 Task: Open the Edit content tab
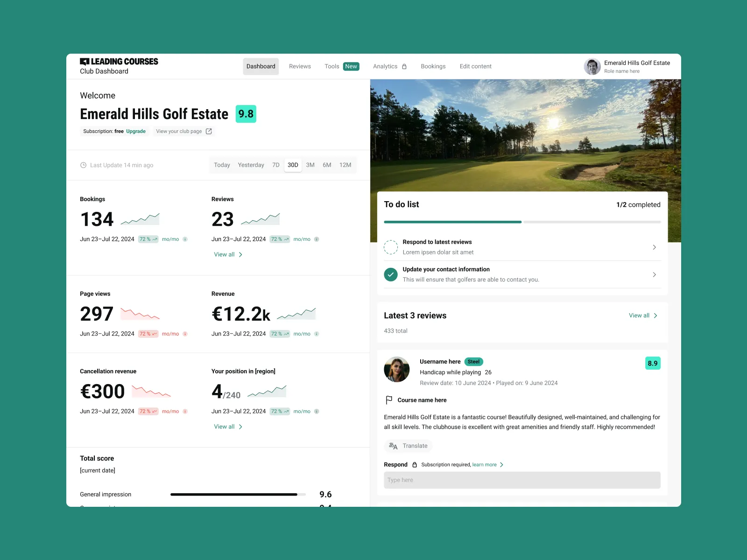tap(475, 66)
